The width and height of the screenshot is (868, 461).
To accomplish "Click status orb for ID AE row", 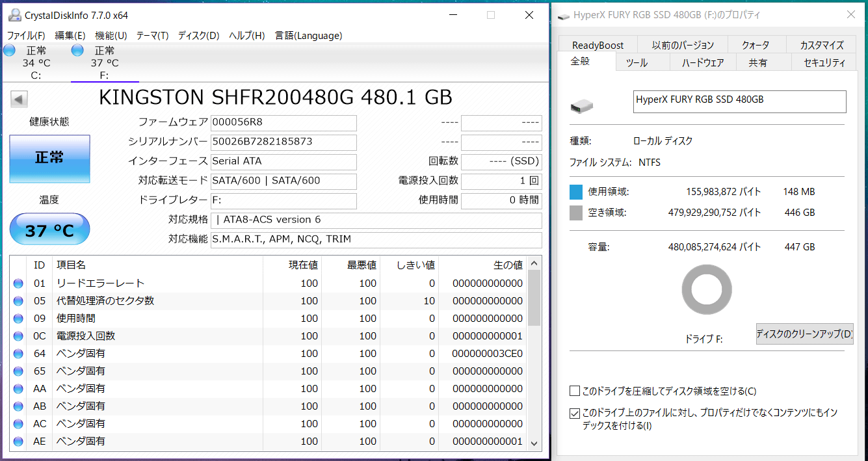I will pyautogui.click(x=18, y=441).
